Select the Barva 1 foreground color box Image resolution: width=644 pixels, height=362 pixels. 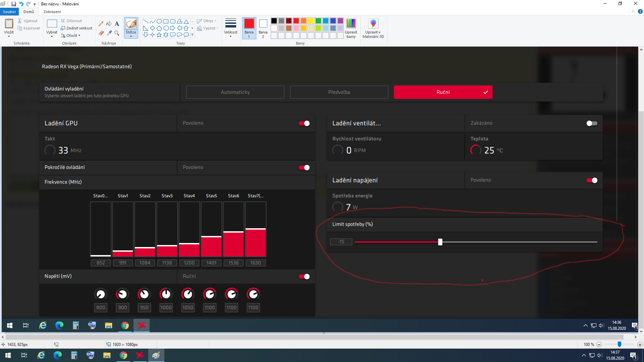click(249, 28)
